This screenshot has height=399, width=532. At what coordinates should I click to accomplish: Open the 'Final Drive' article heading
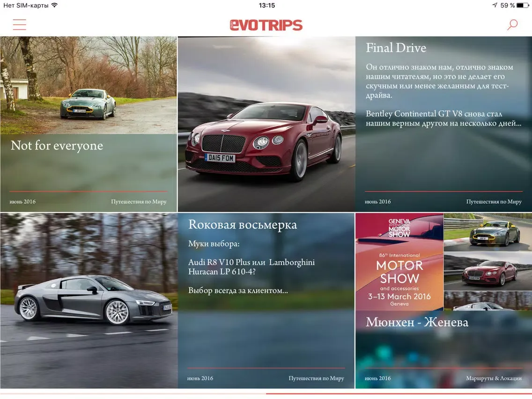(x=396, y=48)
